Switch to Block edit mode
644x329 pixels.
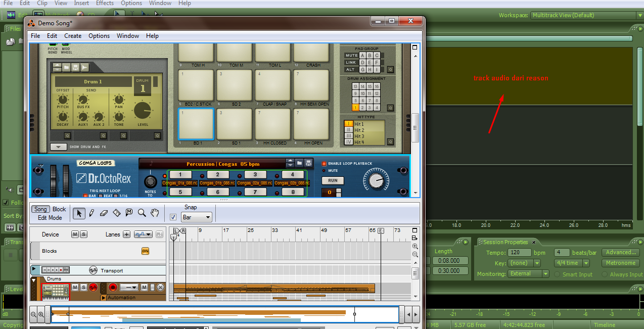(59, 209)
